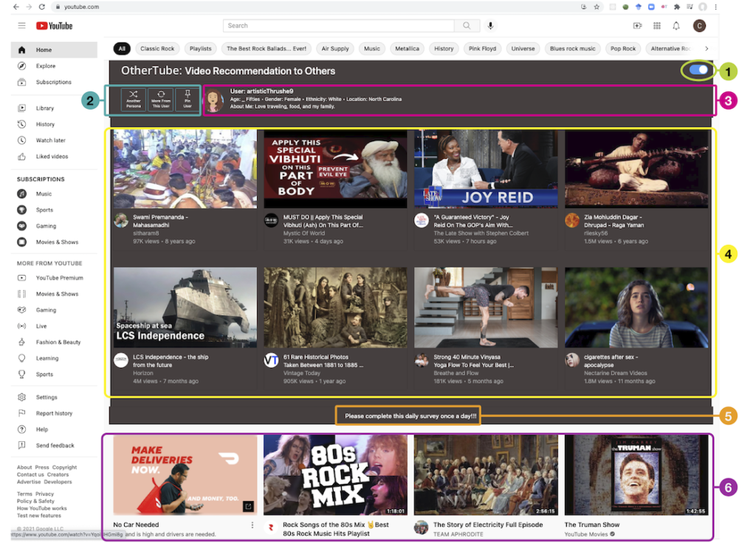Image resolution: width=756 pixels, height=543 pixels.
Task: Go back with the browser back arrow
Action: pos(16,7)
